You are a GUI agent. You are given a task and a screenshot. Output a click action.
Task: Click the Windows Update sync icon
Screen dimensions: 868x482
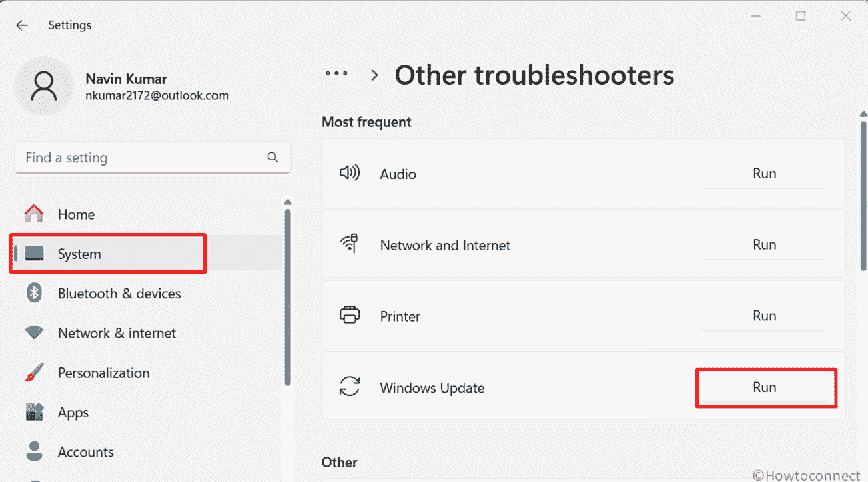click(350, 387)
